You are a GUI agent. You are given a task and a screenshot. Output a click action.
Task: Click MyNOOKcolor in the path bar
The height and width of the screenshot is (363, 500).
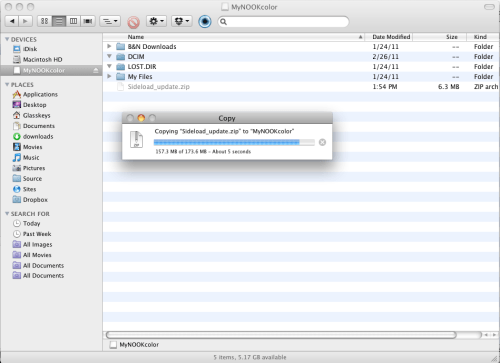[x=135, y=345]
